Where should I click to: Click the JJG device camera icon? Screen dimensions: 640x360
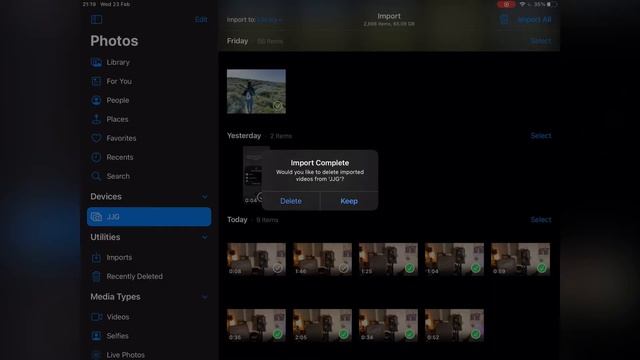pyautogui.click(x=96, y=217)
